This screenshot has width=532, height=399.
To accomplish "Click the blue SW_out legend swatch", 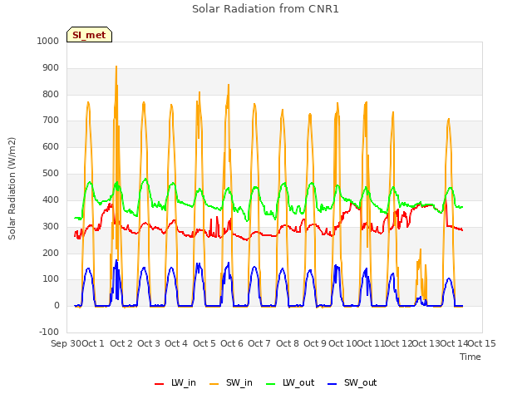I will pos(332,384).
